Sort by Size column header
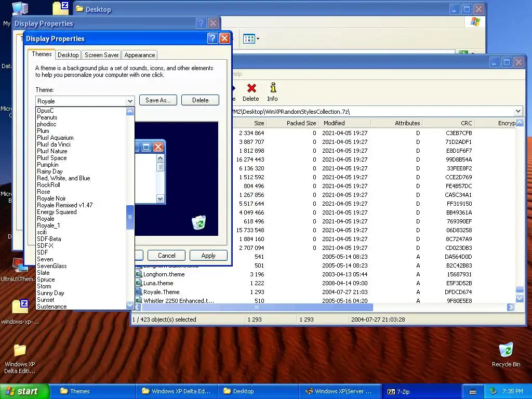The width and height of the screenshot is (532, 399). pyautogui.click(x=249, y=123)
